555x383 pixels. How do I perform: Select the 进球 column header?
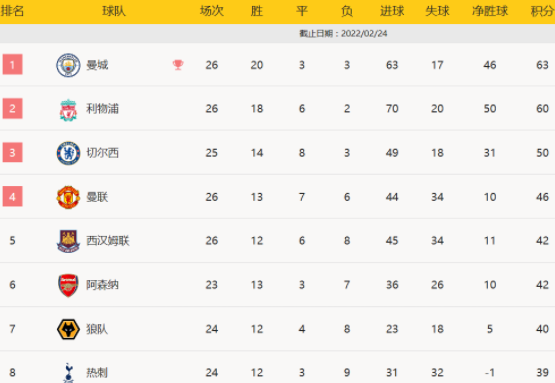[x=392, y=11]
